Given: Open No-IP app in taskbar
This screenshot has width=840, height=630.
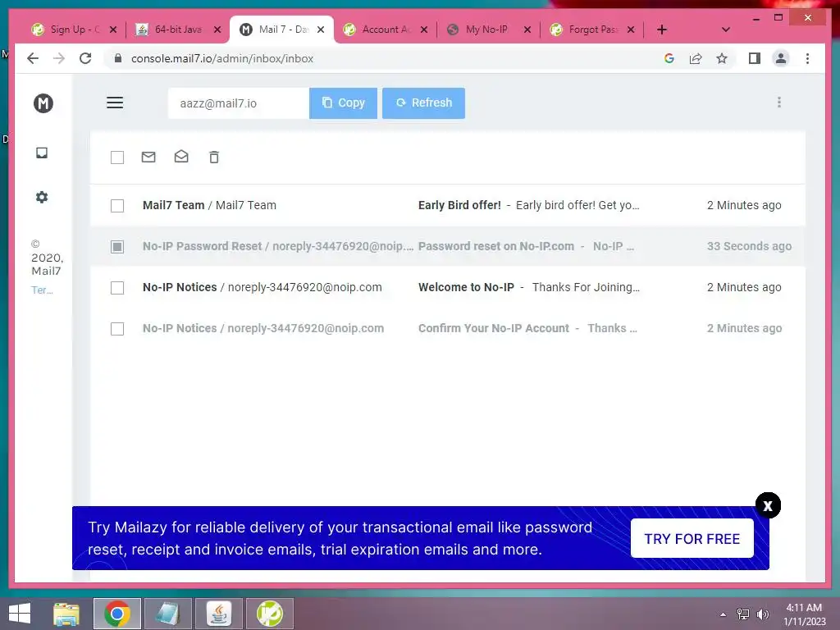Looking at the screenshot, I should [270, 614].
